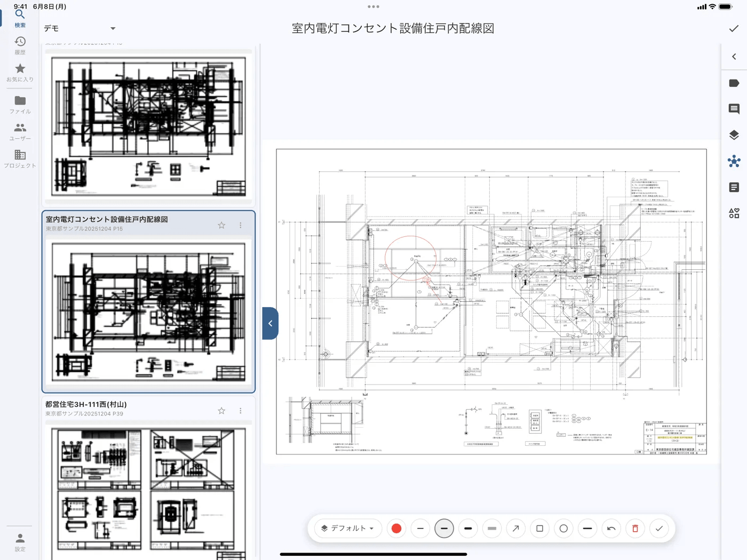Select the arrow drawing tool
747x560 pixels.
click(516, 529)
